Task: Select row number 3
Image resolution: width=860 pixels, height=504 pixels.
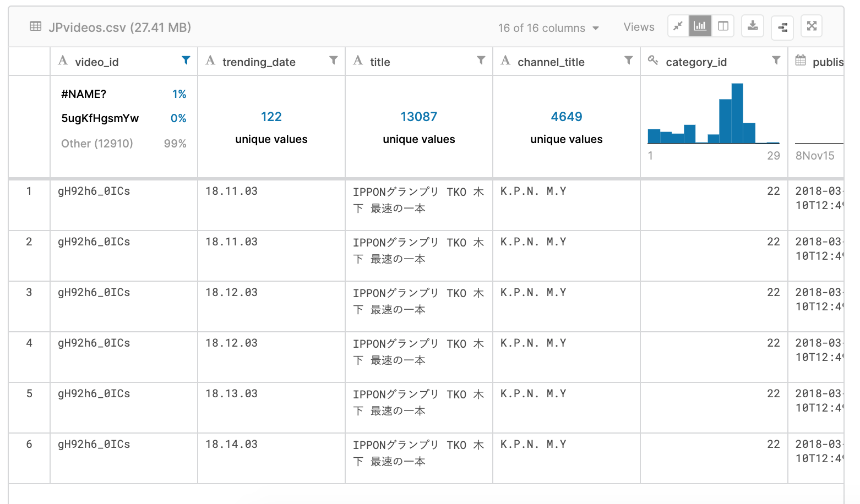Action: point(29,292)
